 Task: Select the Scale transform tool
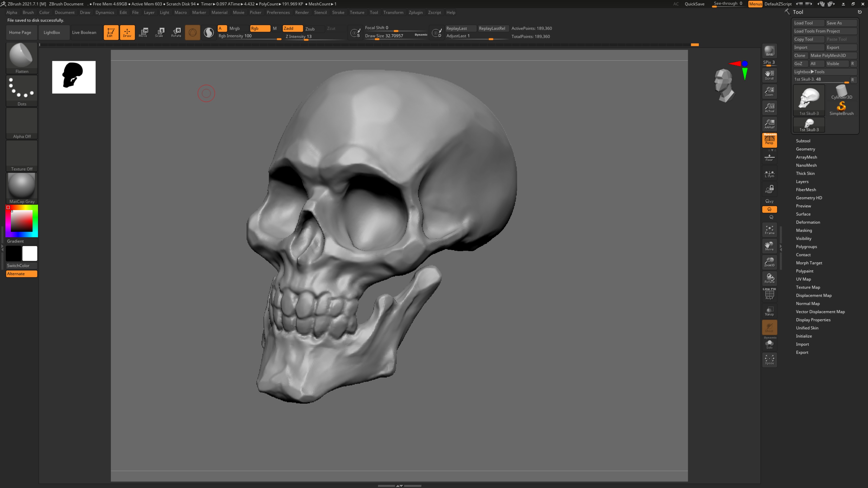pyautogui.click(x=160, y=32)
